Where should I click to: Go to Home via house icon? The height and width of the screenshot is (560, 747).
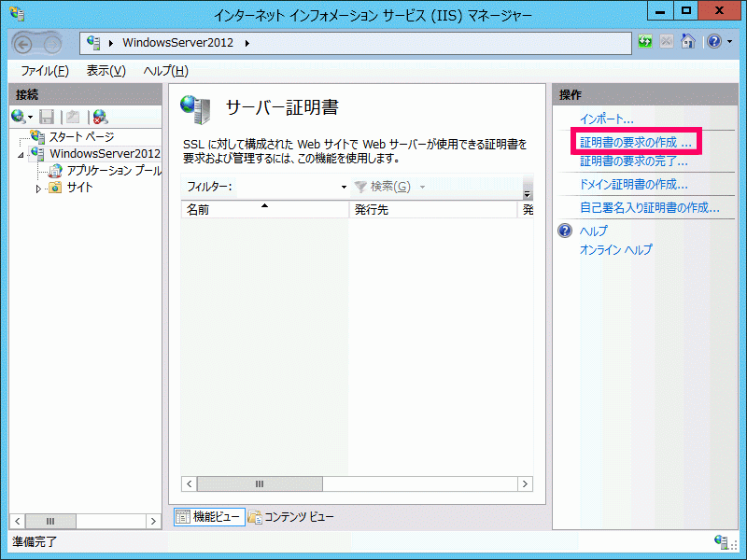click(x=688, y=41)
